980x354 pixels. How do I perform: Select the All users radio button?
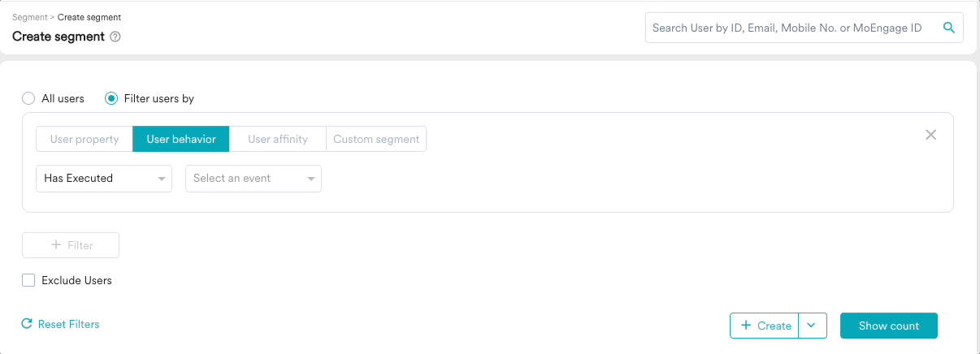(x=28, y=98)
